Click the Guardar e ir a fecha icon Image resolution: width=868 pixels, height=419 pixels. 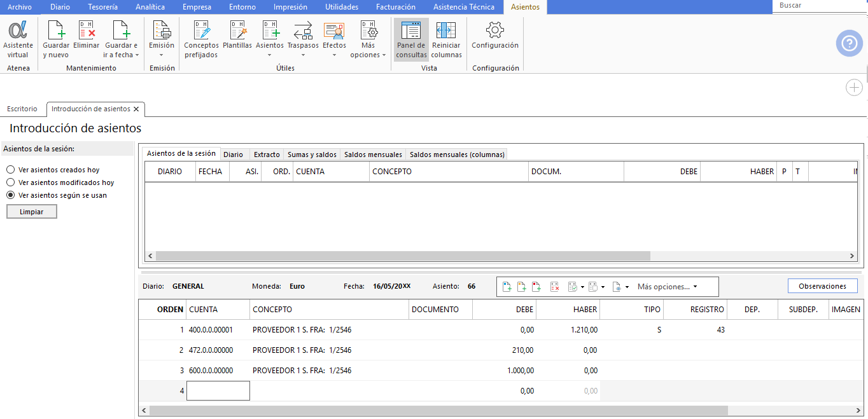point(121,30)
